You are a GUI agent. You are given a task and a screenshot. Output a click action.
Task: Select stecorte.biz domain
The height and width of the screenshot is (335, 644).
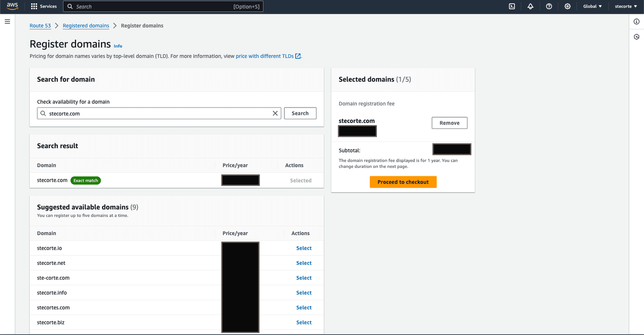point(304,322)
